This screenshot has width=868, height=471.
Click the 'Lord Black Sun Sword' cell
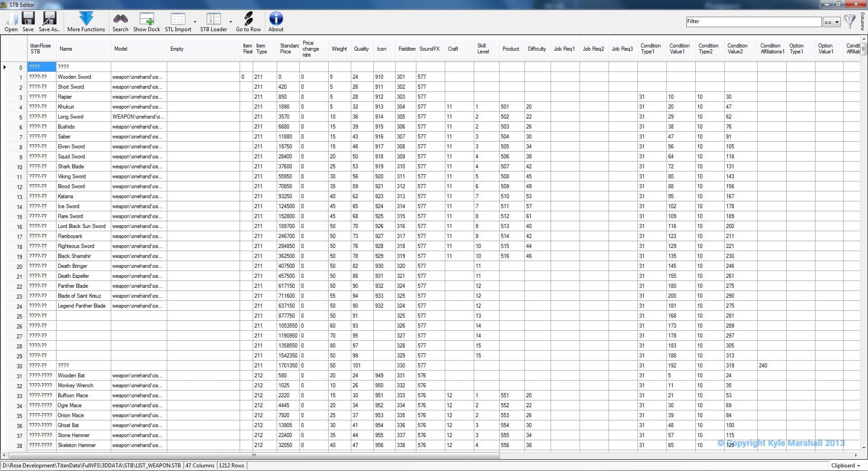click(x=83, y=226)
